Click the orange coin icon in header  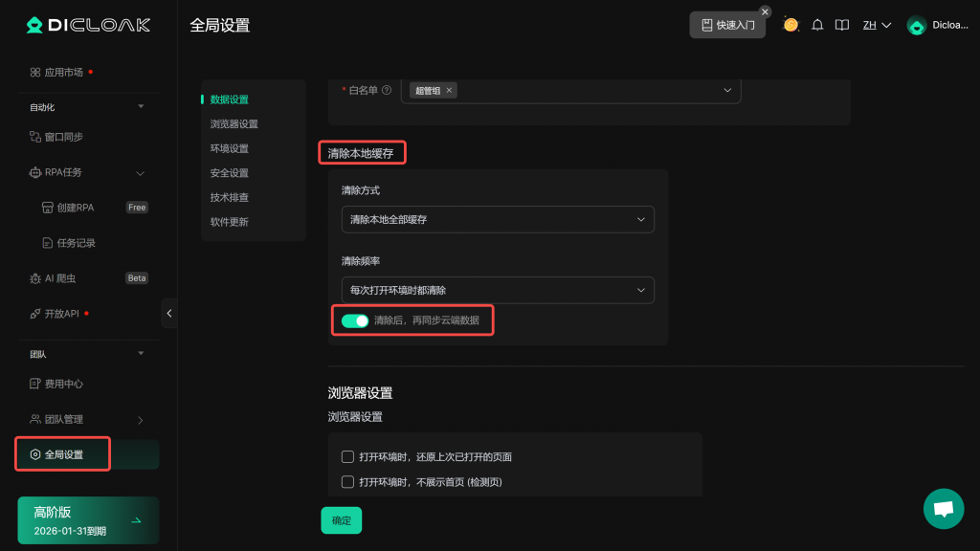tap(791, 25)
